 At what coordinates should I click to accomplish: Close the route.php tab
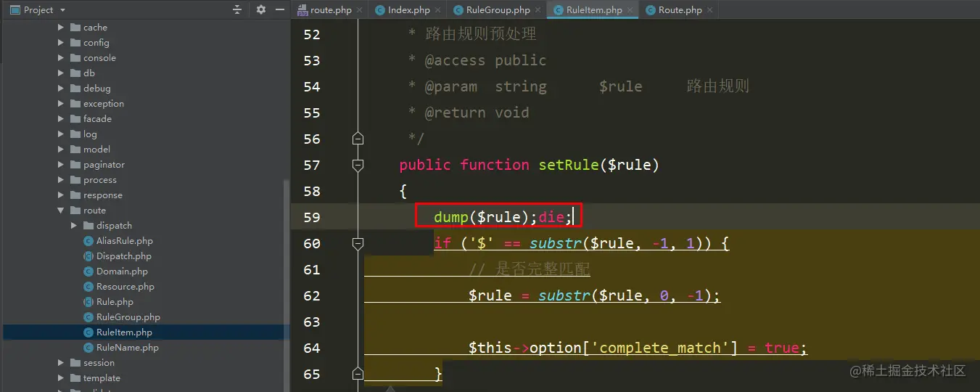(x=358, y=10)
